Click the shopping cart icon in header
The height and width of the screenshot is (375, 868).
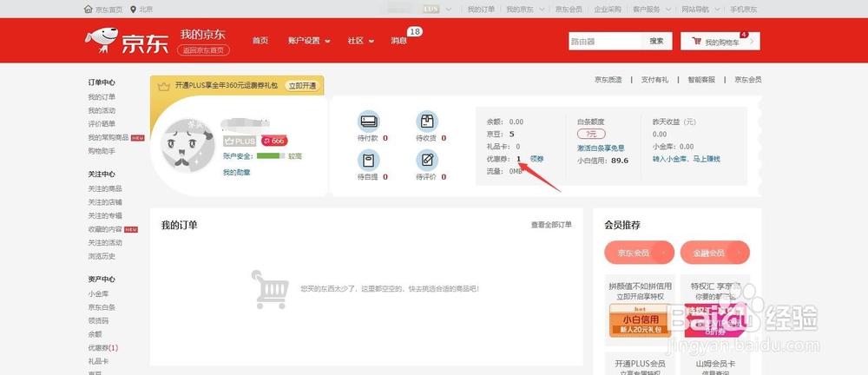pos(696,41)
